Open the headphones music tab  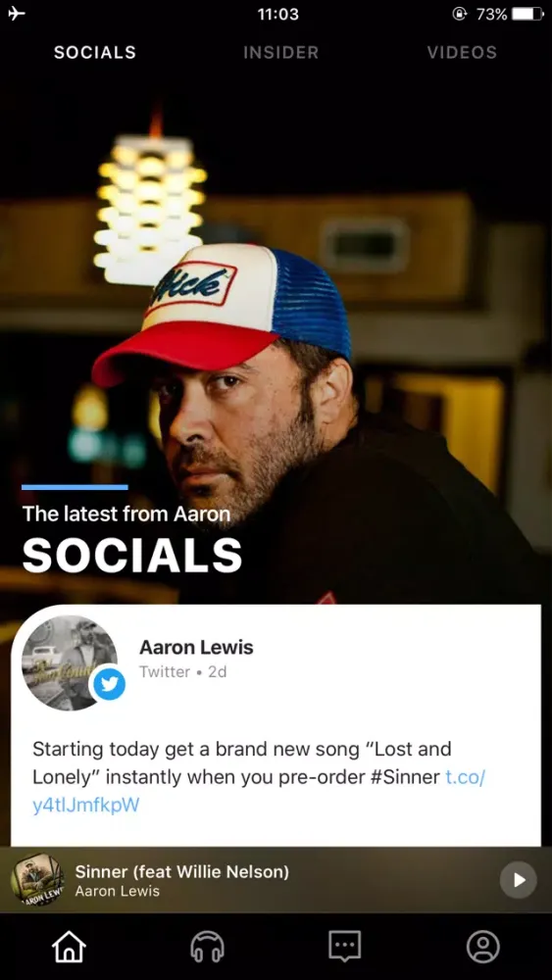[x=207, y=947]
